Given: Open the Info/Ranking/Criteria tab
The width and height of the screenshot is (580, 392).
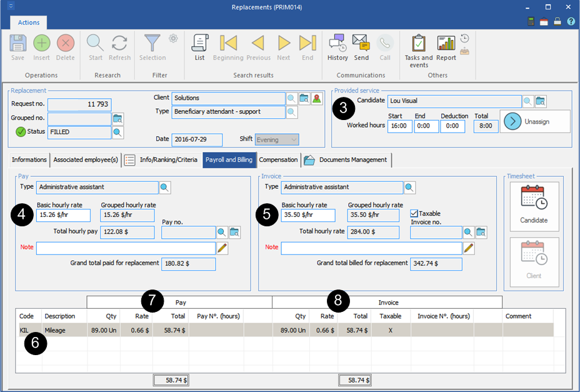Looking at the screenshot, I should pos(162,160).
